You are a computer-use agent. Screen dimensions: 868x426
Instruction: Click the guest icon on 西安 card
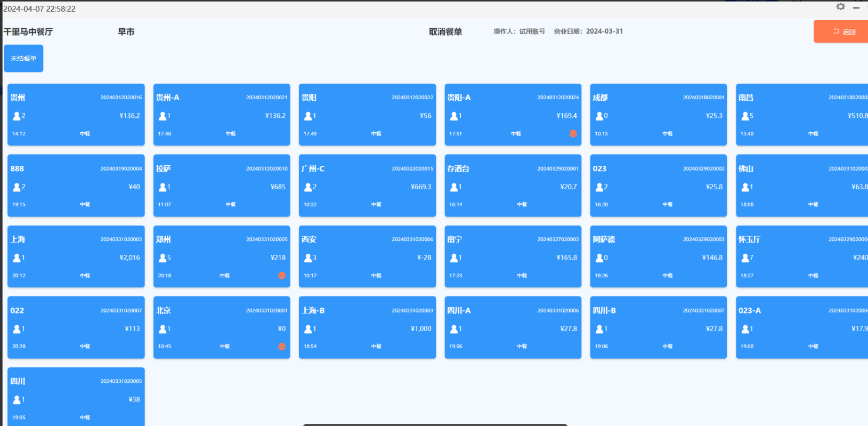pos(308,258)
